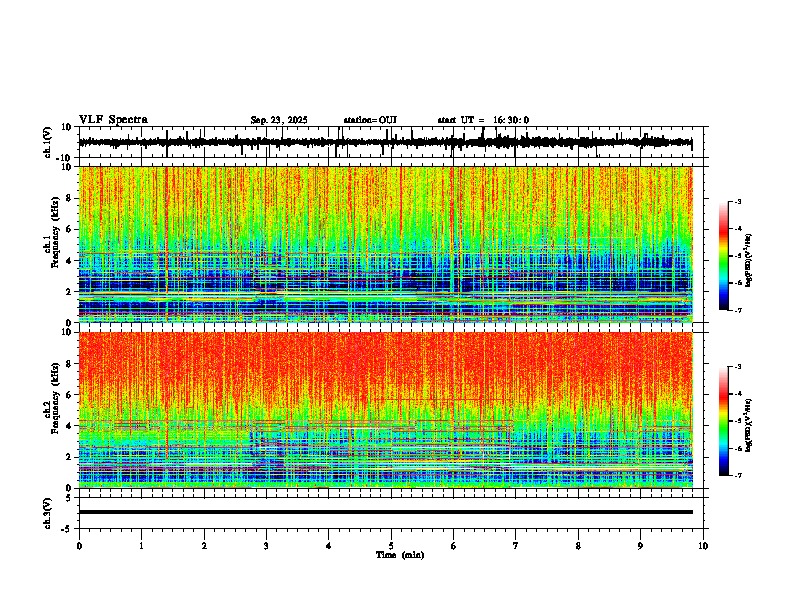Click time axis tick label "10"
Screen dimensions: 792x612
click(x=703, y=546)
